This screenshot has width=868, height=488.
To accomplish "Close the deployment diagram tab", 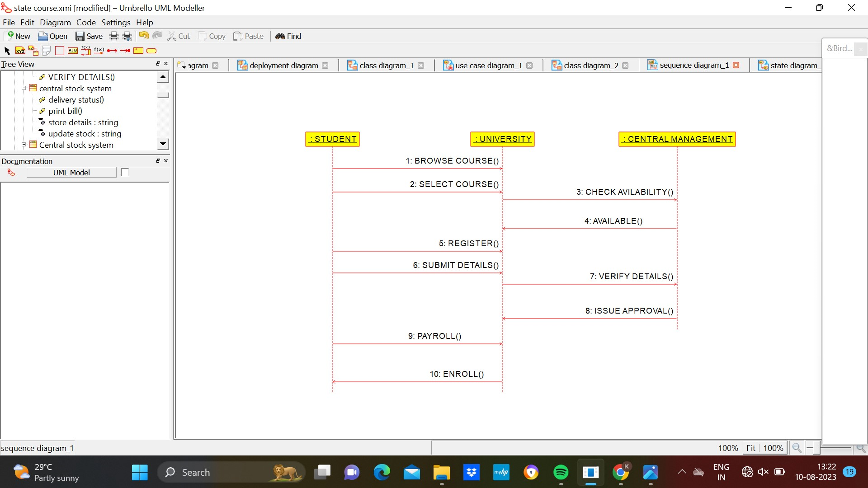I will click(x=325, y=66).
